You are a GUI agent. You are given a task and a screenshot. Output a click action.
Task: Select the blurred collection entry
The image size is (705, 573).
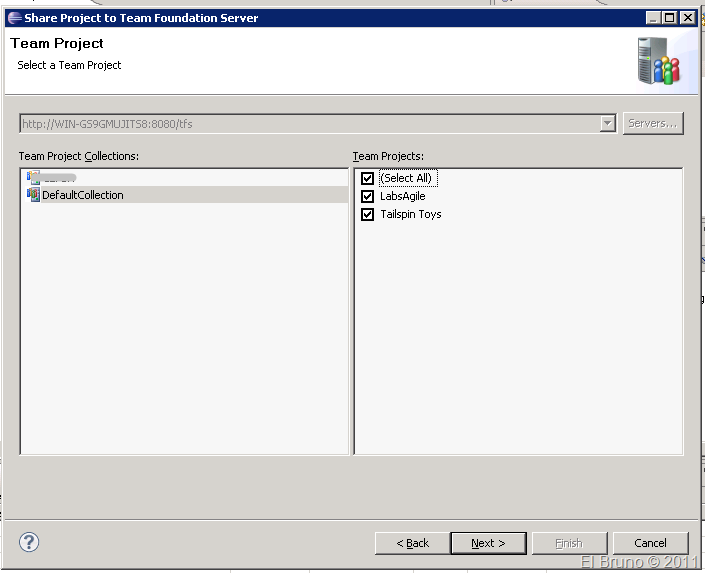click(59, 177)
